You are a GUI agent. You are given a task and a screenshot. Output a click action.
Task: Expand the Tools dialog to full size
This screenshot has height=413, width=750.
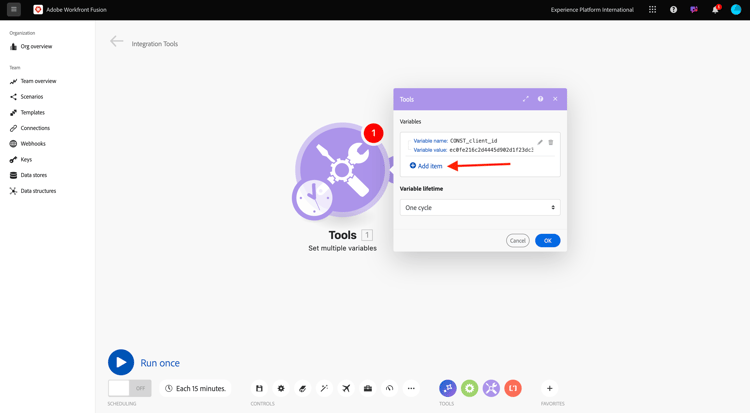pos(526,99)
